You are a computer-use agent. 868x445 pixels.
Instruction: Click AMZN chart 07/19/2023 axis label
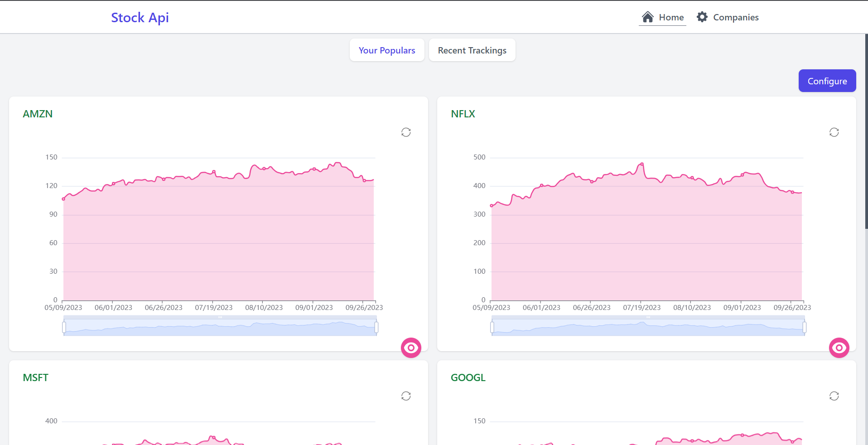click(214, 307)
